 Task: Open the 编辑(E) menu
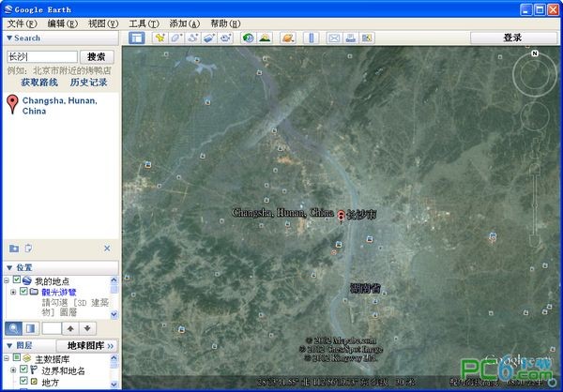click(x=63, y=23)
